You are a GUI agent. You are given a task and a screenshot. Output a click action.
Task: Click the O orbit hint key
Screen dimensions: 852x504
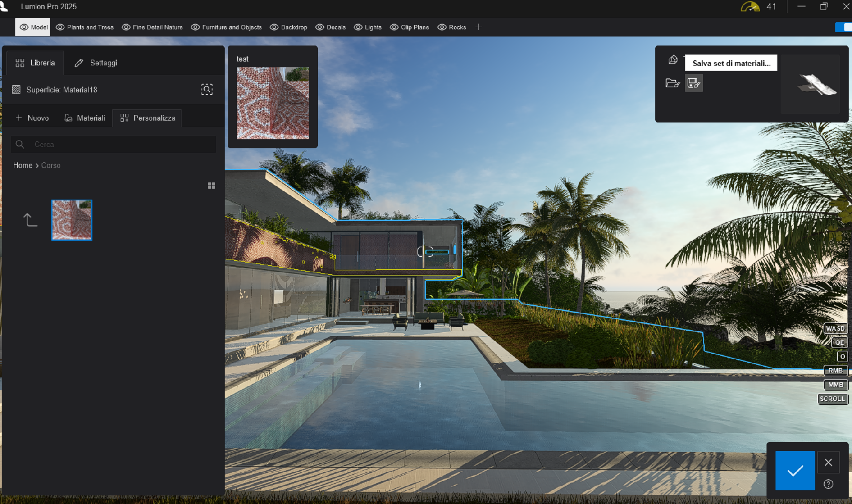tap(843, 356)
